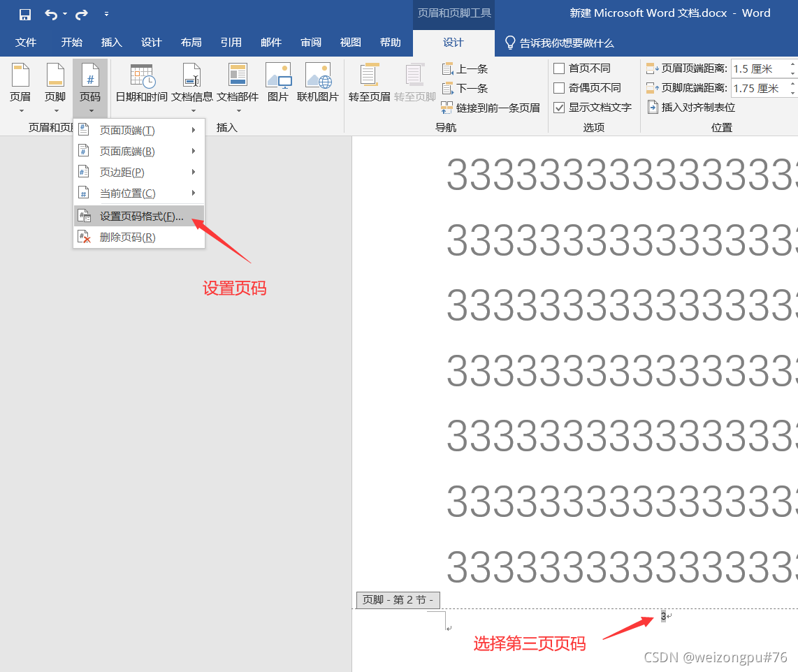Expand the 页面顶端 submenu

point(126,129)
